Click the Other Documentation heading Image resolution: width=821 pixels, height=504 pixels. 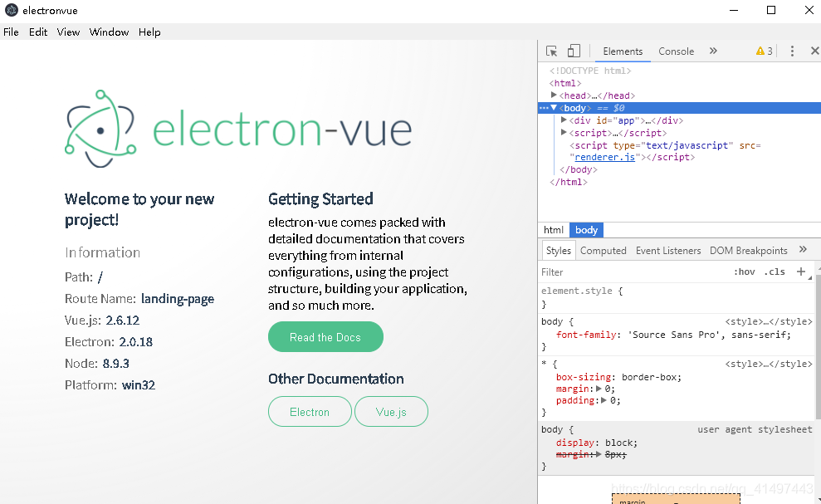[335, 379]
